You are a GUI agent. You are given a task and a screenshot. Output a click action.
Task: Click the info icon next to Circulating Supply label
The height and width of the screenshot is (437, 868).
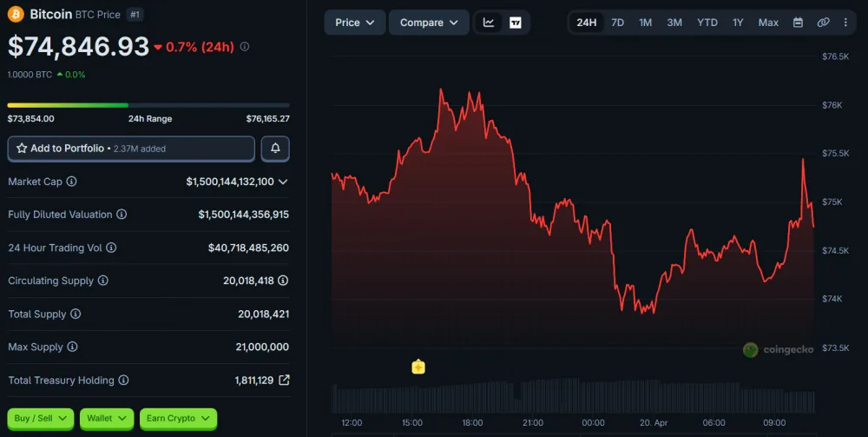(103, 281)
